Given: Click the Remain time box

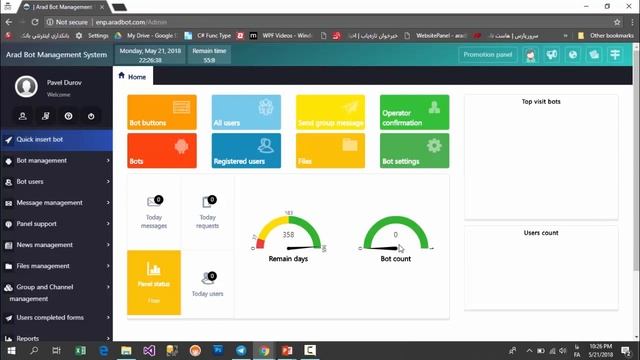Looking at the screenshot, I should (x=209, y=55).
